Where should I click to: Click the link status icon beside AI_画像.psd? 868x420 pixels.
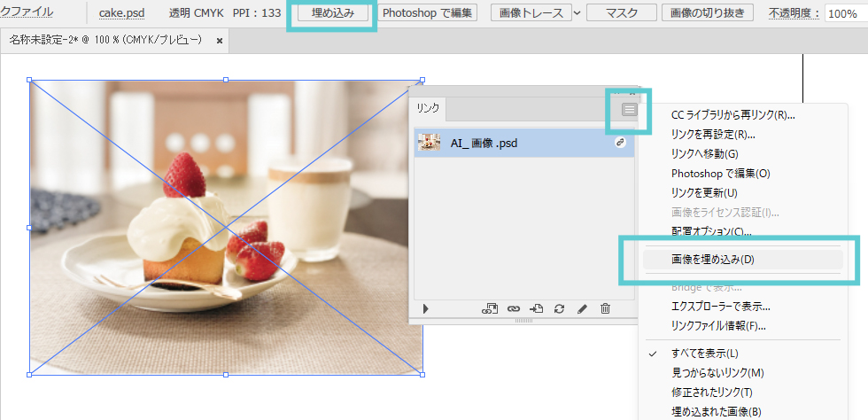tap(621, 143)
